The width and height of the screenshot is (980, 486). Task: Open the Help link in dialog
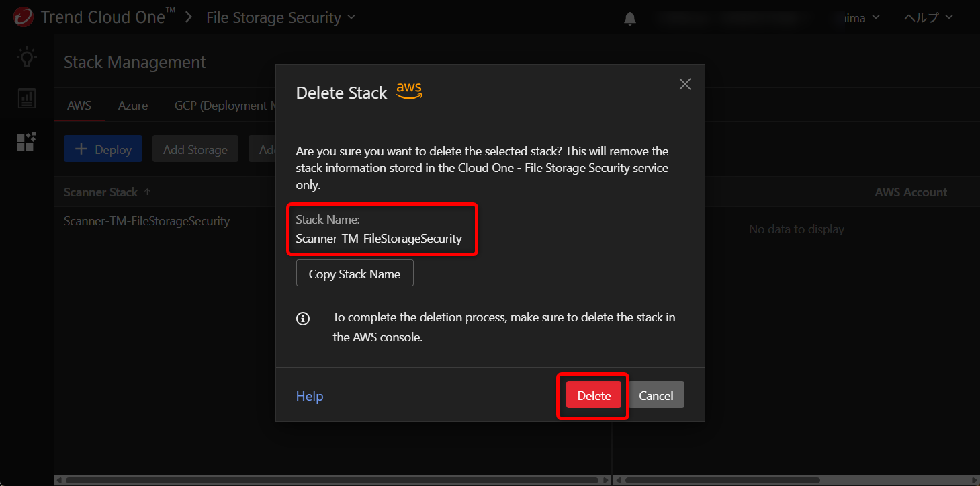(310, 396)
